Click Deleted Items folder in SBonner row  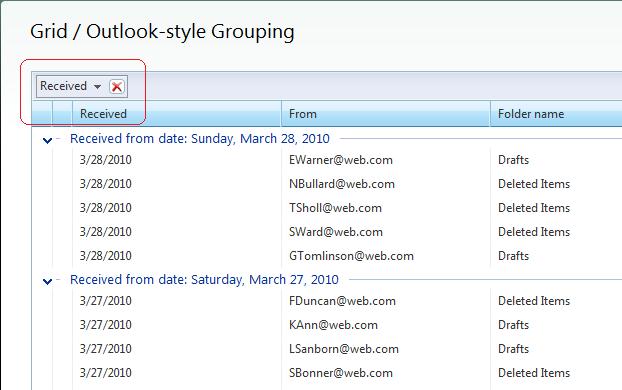click(534, 373)
